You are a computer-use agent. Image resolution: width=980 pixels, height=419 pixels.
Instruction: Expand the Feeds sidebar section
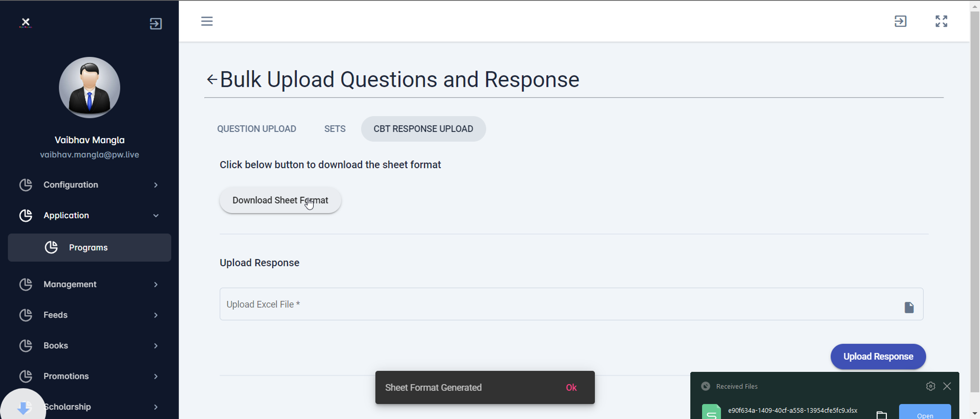[x=90, y=315]
